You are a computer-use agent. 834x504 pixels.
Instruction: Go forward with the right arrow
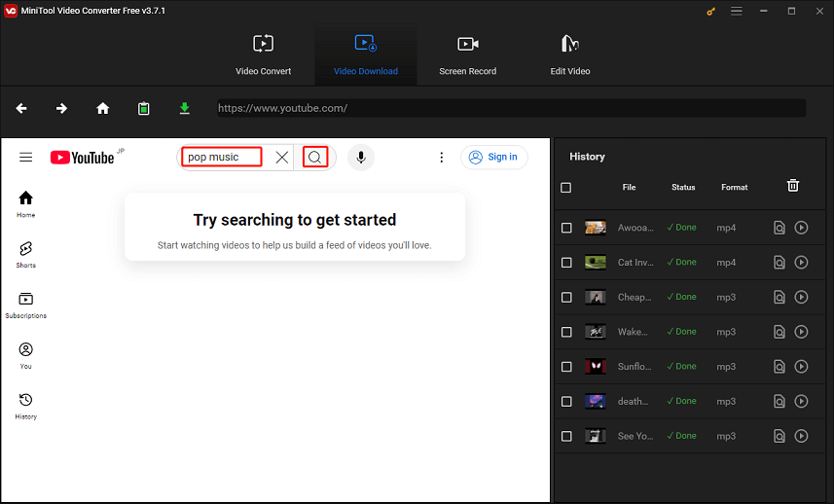pos(61,108)
